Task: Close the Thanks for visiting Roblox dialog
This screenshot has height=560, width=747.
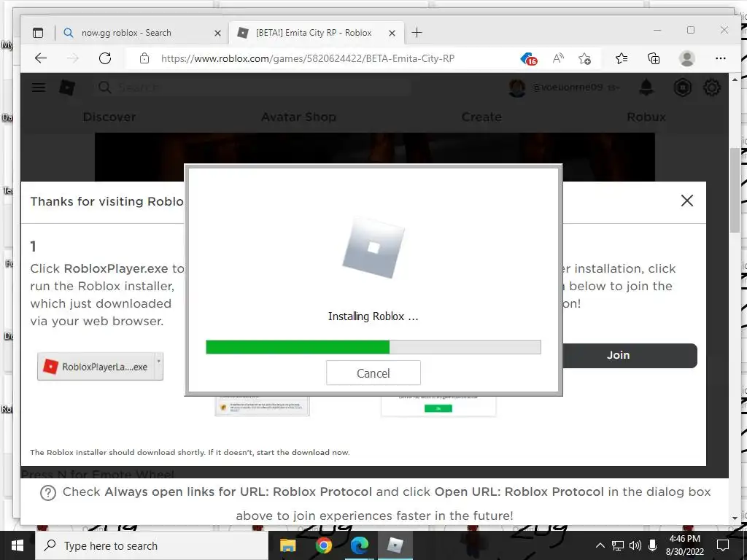Action: pos(687,201)
